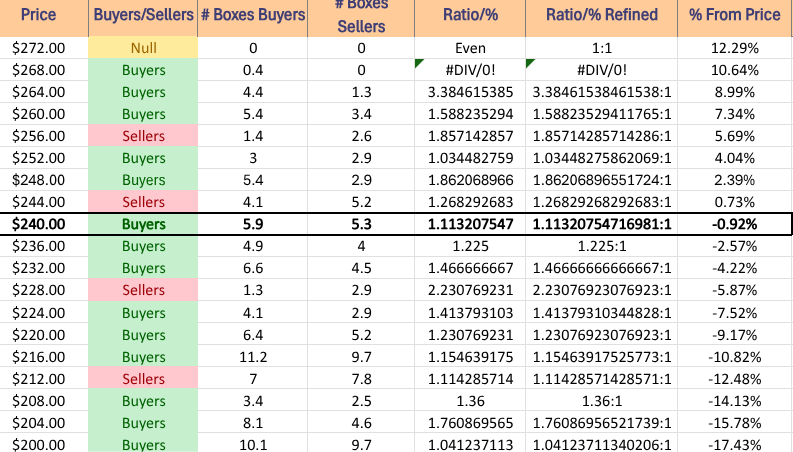
Task: Select the -0.92% cell
Action: pos(736,225)
